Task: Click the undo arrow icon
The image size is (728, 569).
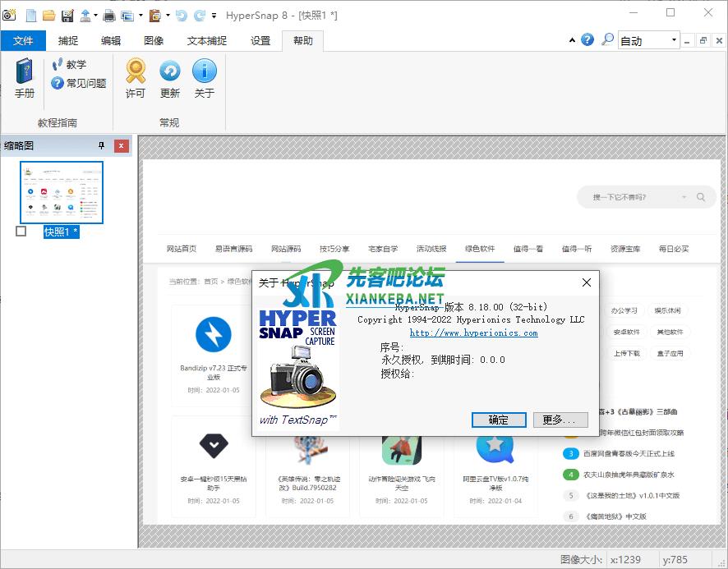Action: pos(181,15)
